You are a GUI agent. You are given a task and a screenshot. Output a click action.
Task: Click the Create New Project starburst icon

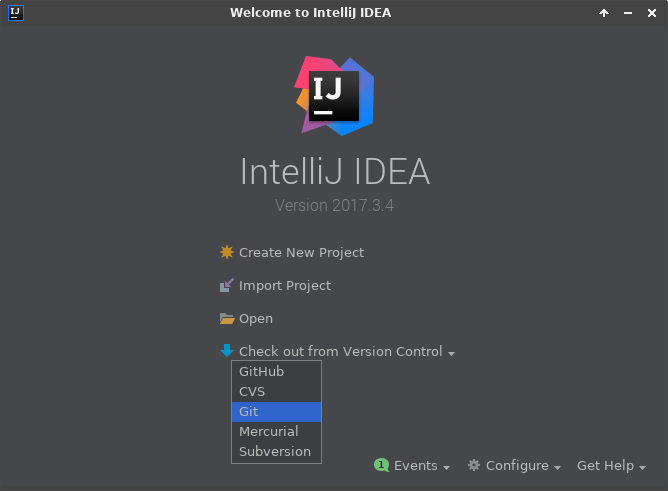coord(227,253)
